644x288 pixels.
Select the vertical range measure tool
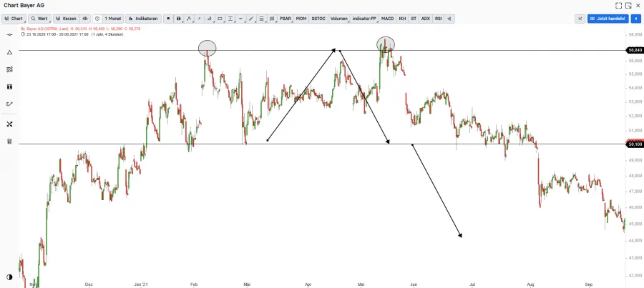pyautogui.click(x=230, y=19)
